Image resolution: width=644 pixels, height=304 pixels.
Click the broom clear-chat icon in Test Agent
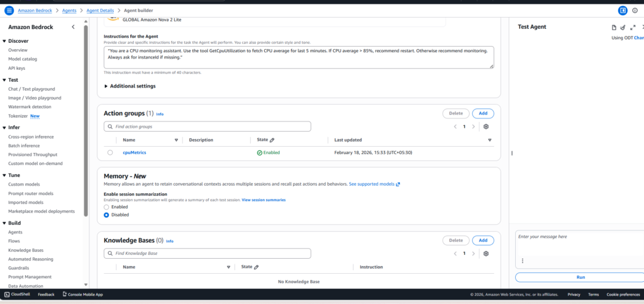point(623,27)
